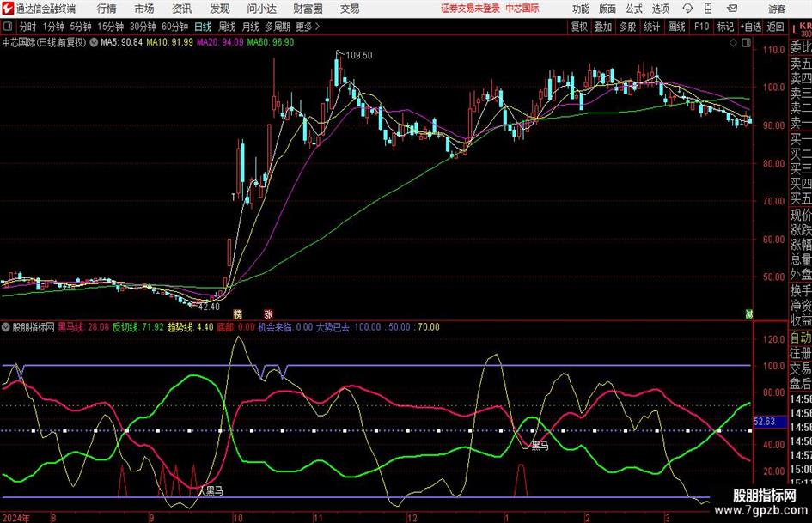Click the 109.50 high price label
The height and width of the screenshot is (523, 812).
click(359, 55)
